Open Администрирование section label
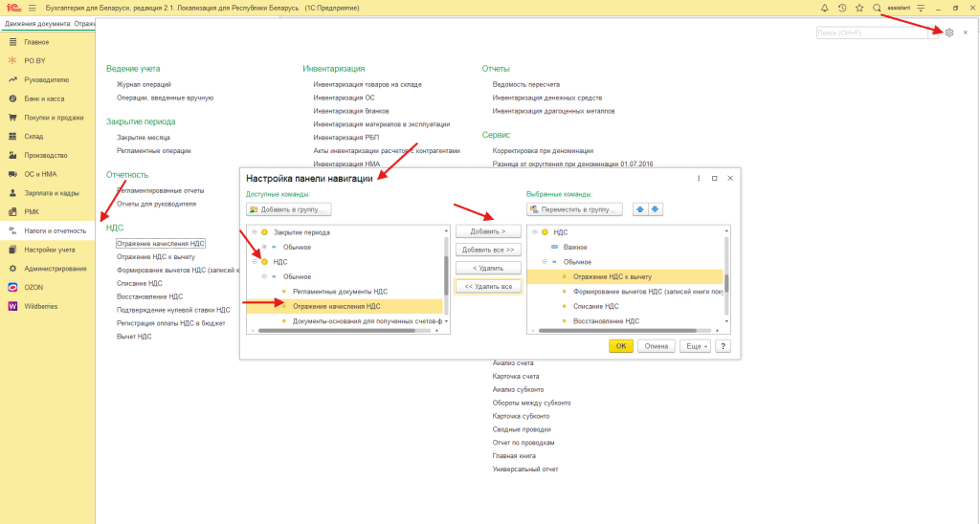The image size is (980, 524). click(56, 269)
